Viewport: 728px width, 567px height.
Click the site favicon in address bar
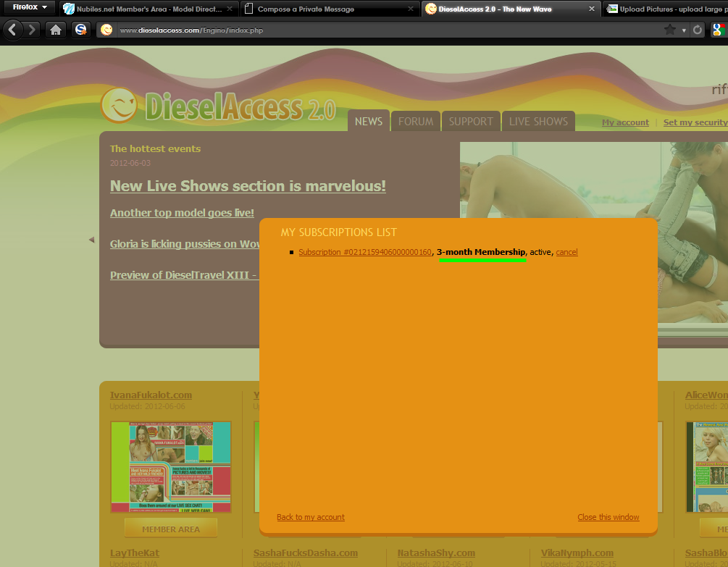click(106, 30)
